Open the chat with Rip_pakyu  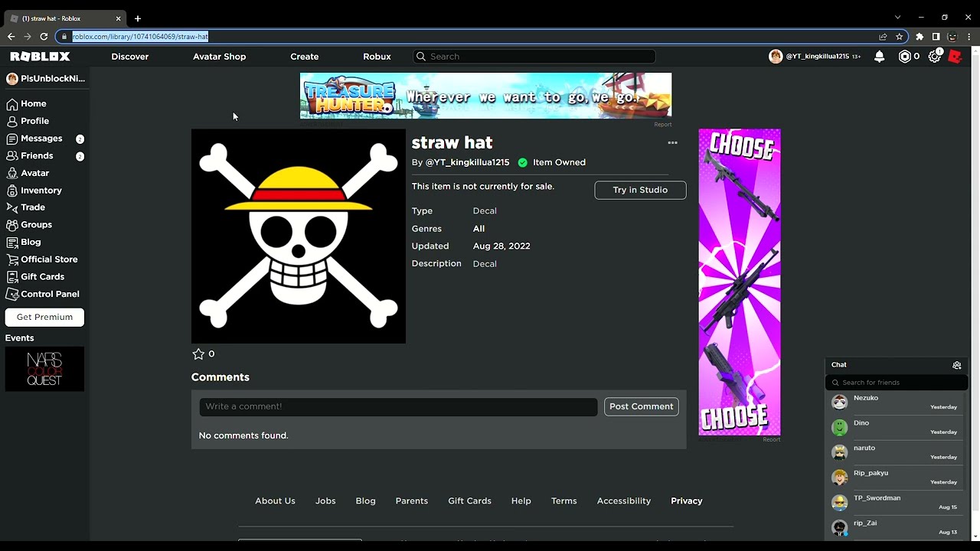[896, 478]
